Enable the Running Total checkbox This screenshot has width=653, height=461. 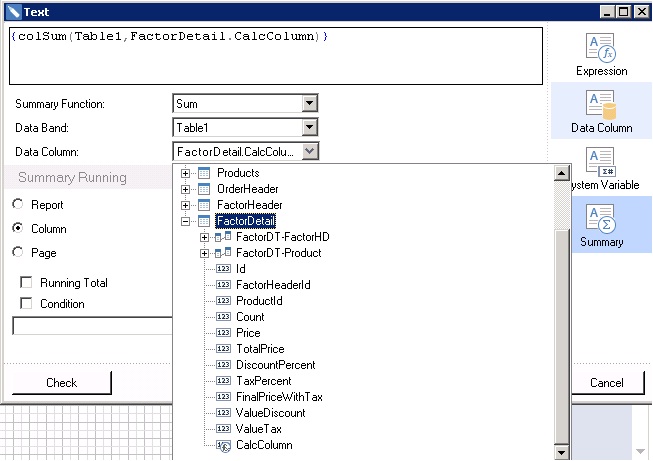coord(27,283)
